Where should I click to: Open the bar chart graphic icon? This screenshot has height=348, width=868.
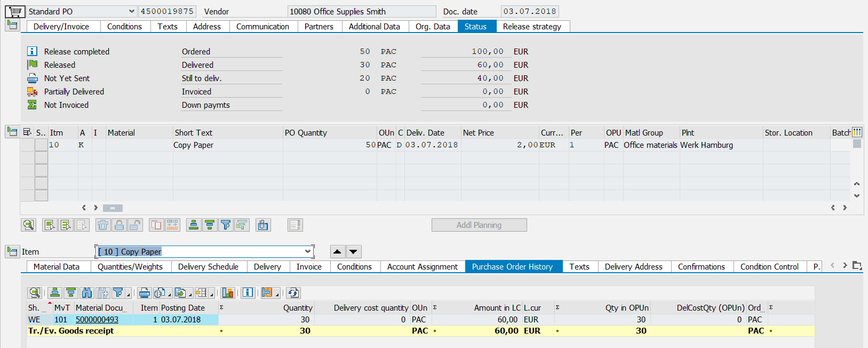(228, 293)
